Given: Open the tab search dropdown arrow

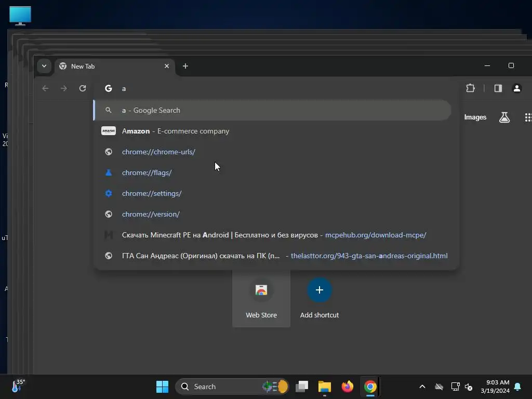Looking at the screenshot, I should [44, 66].
